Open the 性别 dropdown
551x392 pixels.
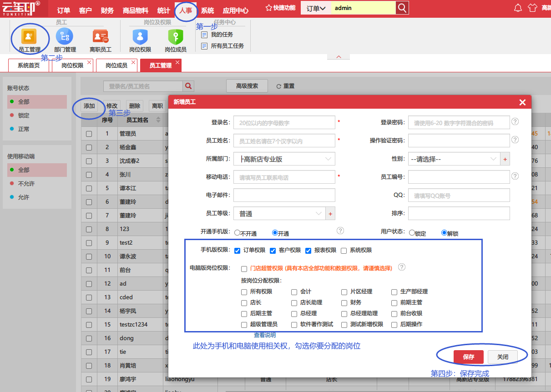454,159
